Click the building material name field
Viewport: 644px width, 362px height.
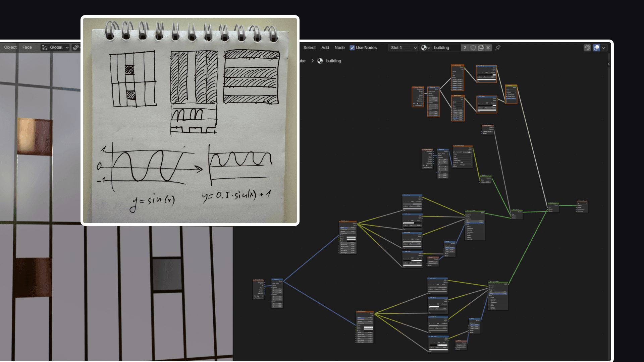tap(446, 48)
